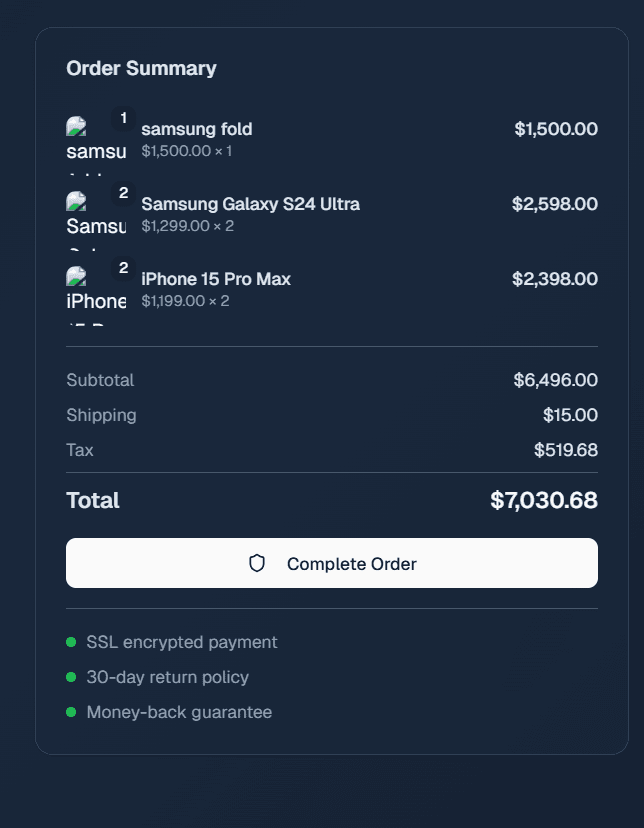644x828 pixels.
Task: Click the $15.00 shipping value
Action: pyautogui.click(x=570, y=415)
